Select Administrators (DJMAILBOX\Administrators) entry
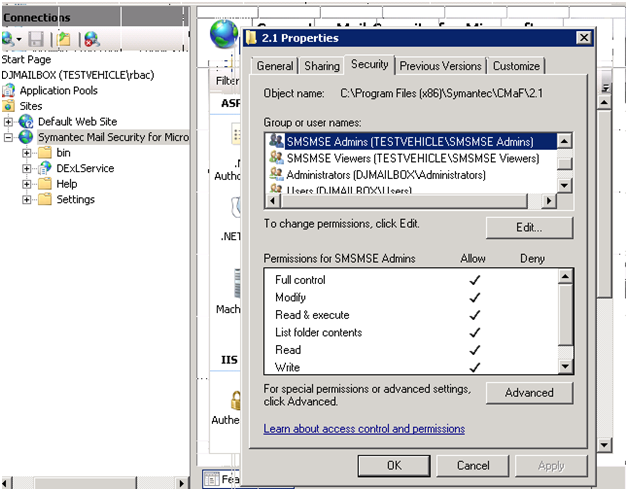This screenshot has height=491, width=628. click(x=413, y=175)
